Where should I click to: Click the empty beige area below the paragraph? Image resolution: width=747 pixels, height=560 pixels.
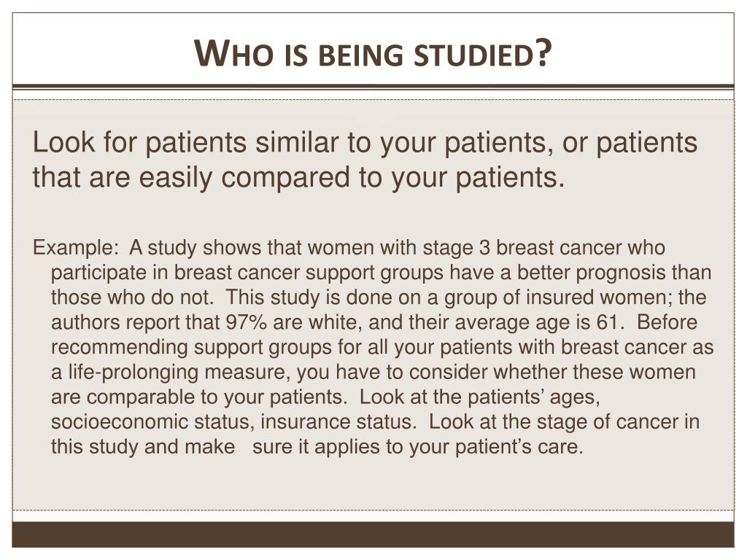tap(373, 483)
